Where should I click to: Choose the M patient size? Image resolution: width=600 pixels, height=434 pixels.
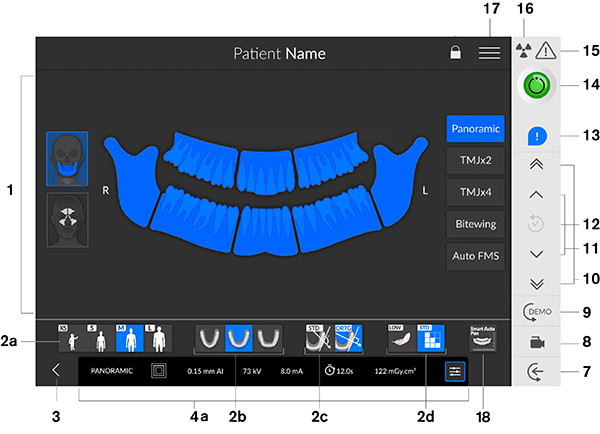(130, 338)
